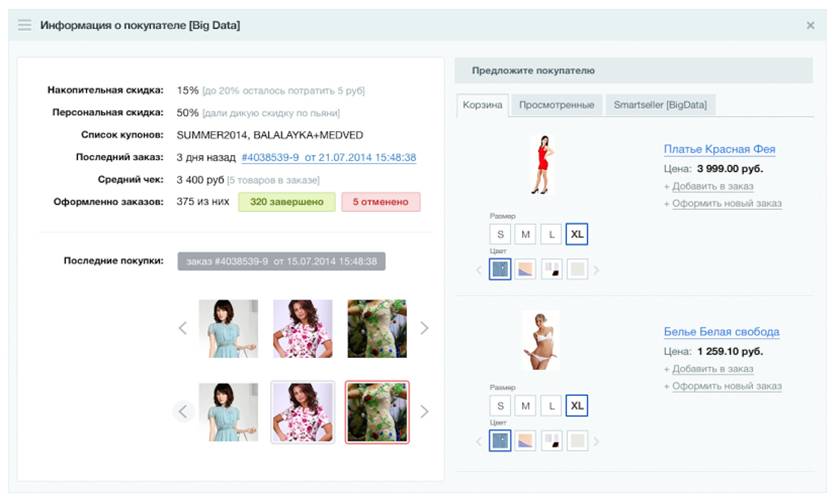Click the green 320 завершено badge
The image size is (832, 502).
pyautogui.click(x=285, y=202)
